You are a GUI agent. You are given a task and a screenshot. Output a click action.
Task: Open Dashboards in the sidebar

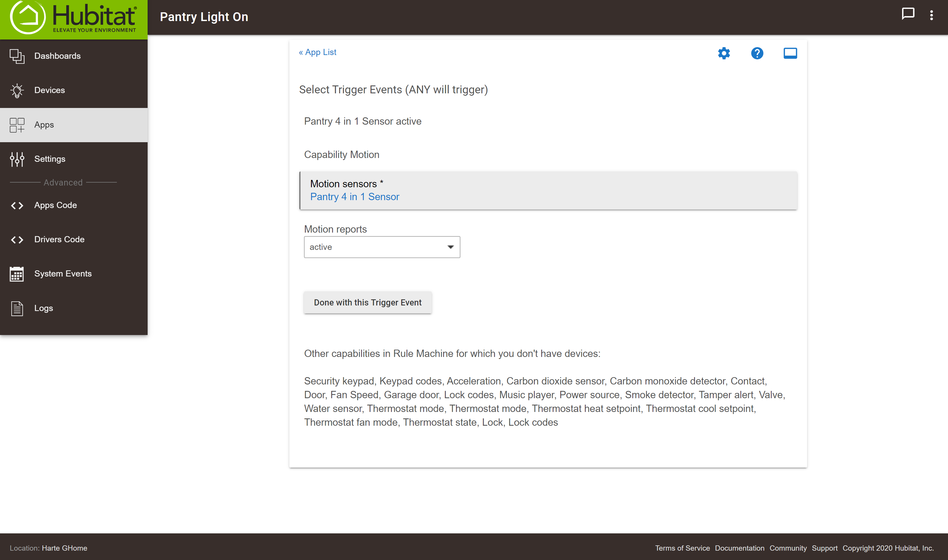pyautogui.click(x=57, y=56)
